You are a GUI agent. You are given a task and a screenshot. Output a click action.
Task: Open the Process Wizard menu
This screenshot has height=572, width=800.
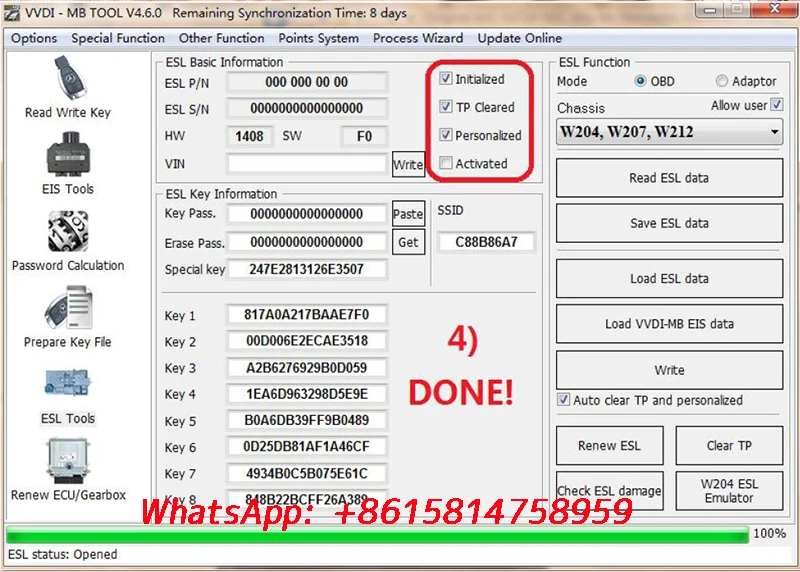point(418,38)
